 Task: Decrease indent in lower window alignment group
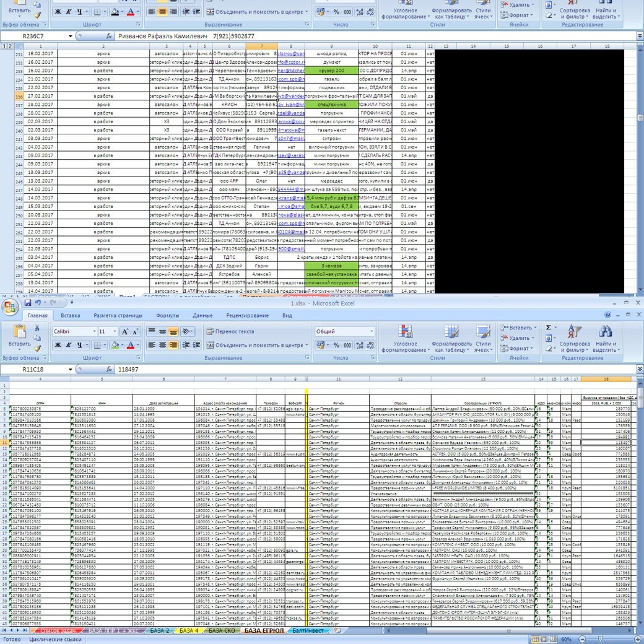(186, 345)
